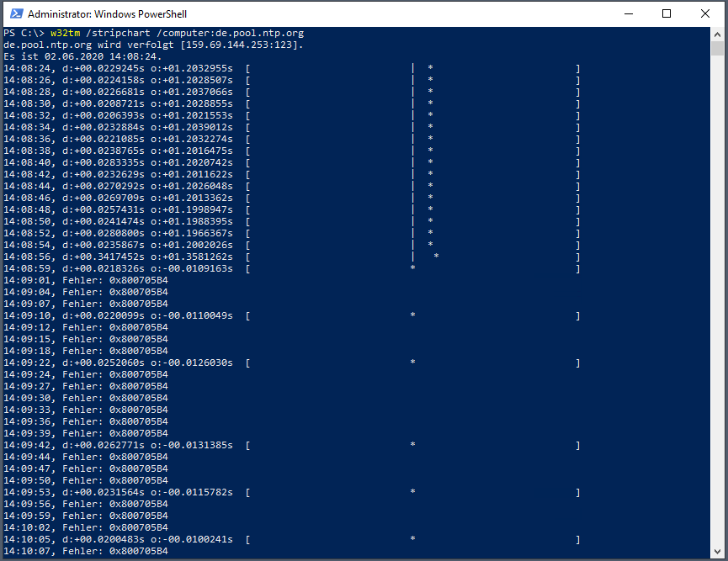Click the PowerShell icon in the title bar
The width and height of the screenshot is (728, 561).
click(x=17, y=14)
